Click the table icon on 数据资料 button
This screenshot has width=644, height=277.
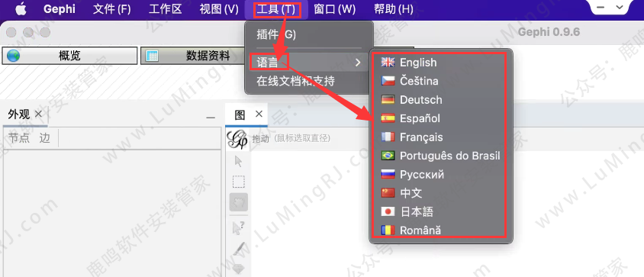tap(153, 56)
